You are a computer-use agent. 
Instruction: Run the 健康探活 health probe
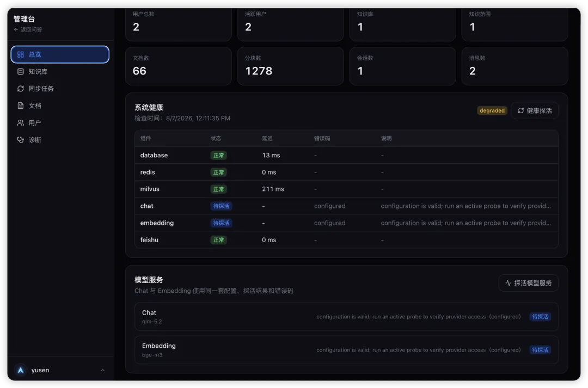[535, 110]
